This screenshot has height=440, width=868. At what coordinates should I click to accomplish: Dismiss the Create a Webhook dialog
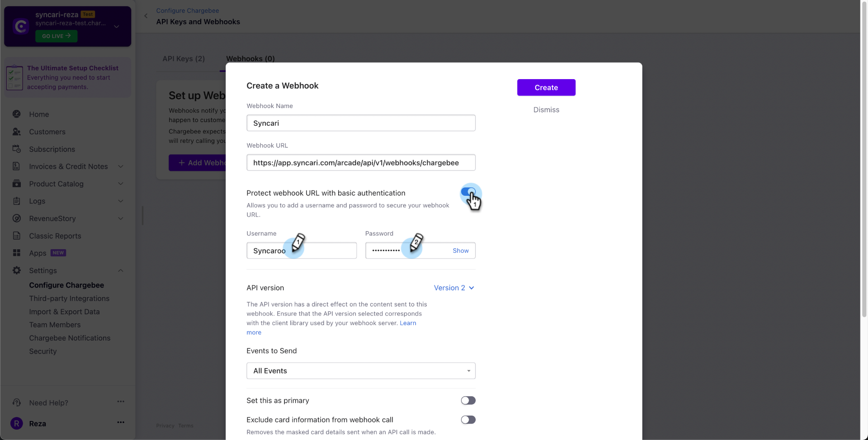[x=546, y=109]
